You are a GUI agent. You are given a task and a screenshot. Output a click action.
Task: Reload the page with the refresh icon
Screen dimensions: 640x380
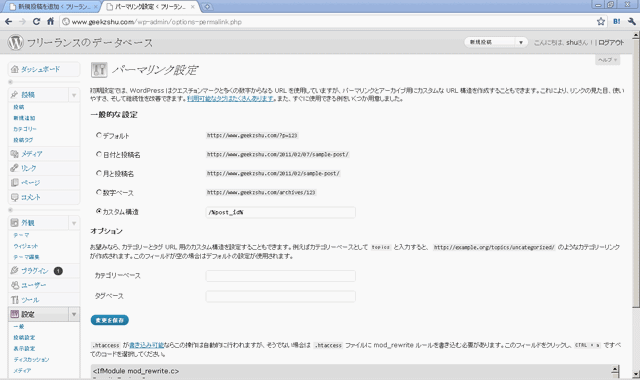(36, 22)
